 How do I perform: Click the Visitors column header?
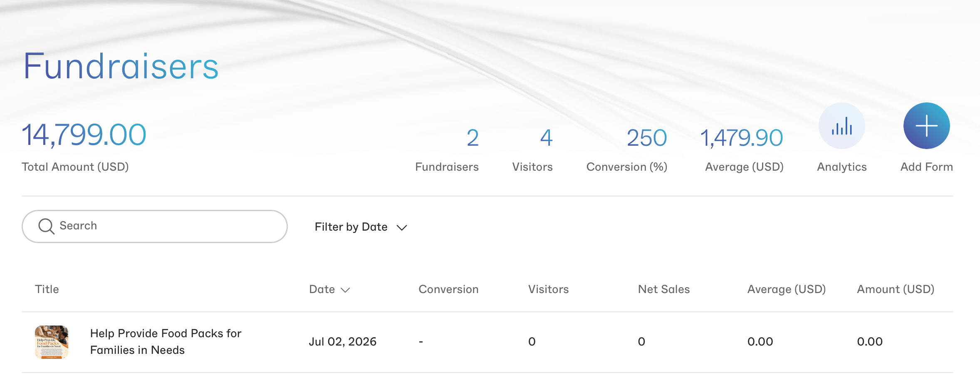[548, 289]
